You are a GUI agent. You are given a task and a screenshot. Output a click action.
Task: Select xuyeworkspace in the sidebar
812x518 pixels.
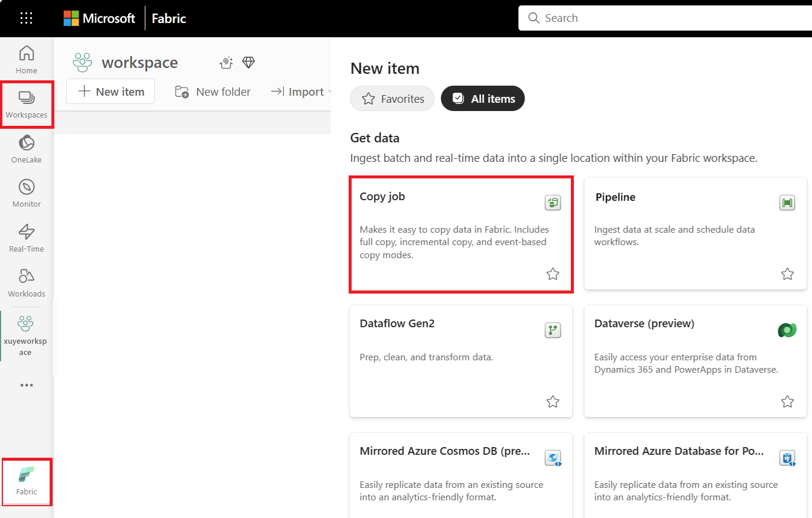26,334
